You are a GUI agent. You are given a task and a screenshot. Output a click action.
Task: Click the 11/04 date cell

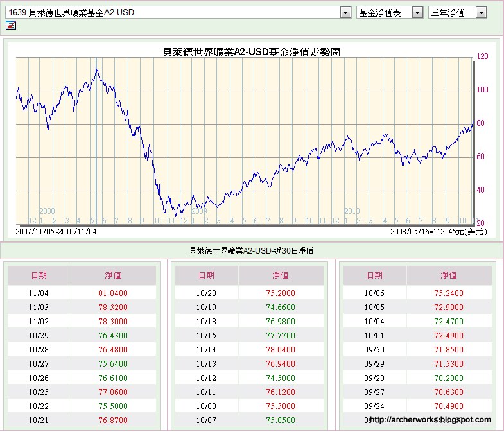(39, 293)
